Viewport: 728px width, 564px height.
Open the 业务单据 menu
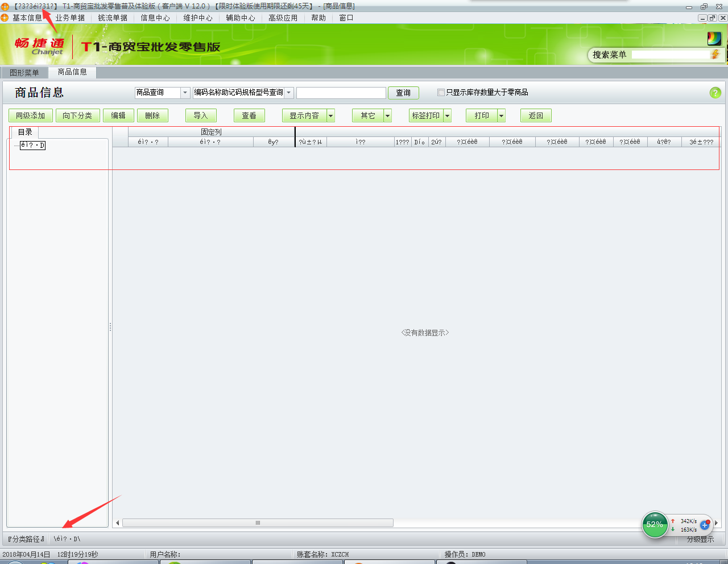tap(70, 18)
